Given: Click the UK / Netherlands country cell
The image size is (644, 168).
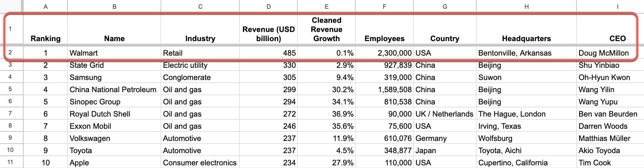Looking at the screenshot, I should pyautogui.click(x=444, y=114).
